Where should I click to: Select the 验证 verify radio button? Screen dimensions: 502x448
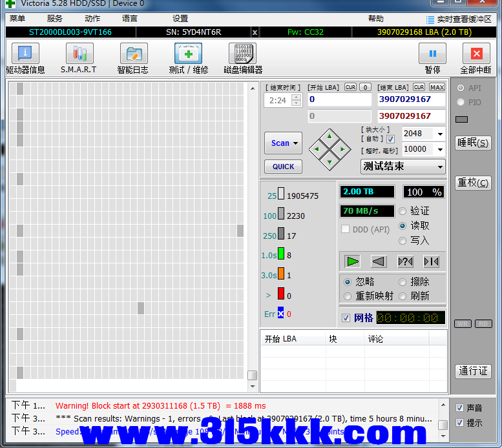pos(403,211)
